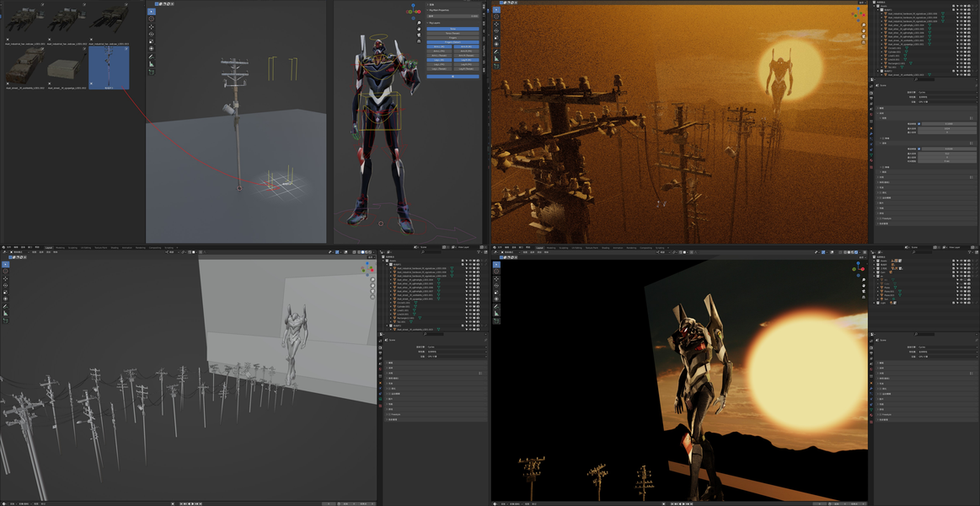Image resolution: width=980 pixels, height=506 pixels.
Task: Toggle the Torso rig layer button
Action: (x=453, y=29)
